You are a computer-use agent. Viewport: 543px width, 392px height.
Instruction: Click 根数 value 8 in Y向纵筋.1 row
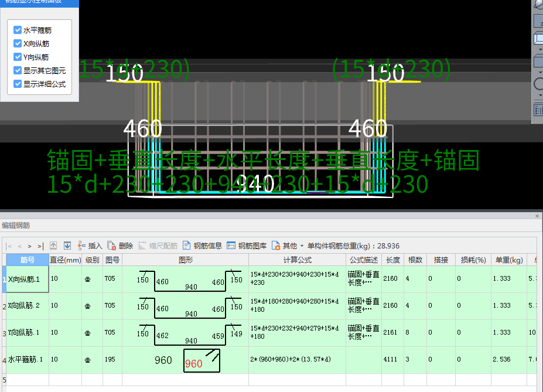(407, 332)
